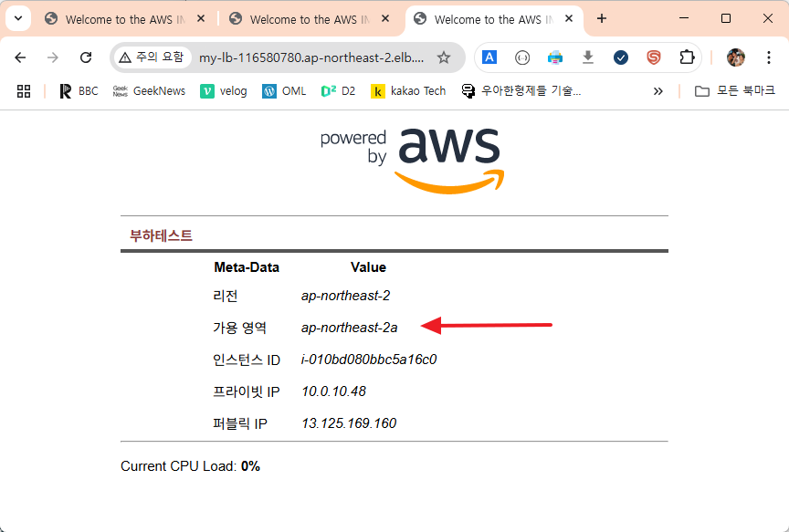
Task: Click instance ID 'i-010bd080bbc5a16c0'
Action: pyautogui.click(x=369, y=360)
